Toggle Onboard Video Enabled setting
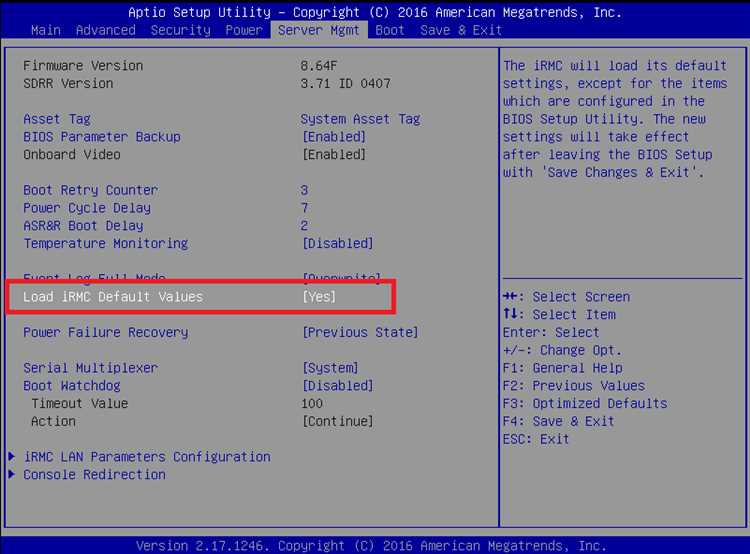Image resolution: width=750 pixels, height=554 pixels. coord(334,155)
